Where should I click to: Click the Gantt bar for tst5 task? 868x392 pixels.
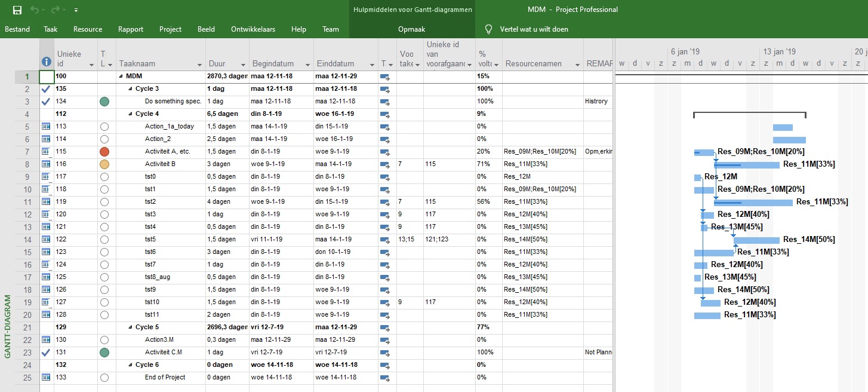pos(756,240)
